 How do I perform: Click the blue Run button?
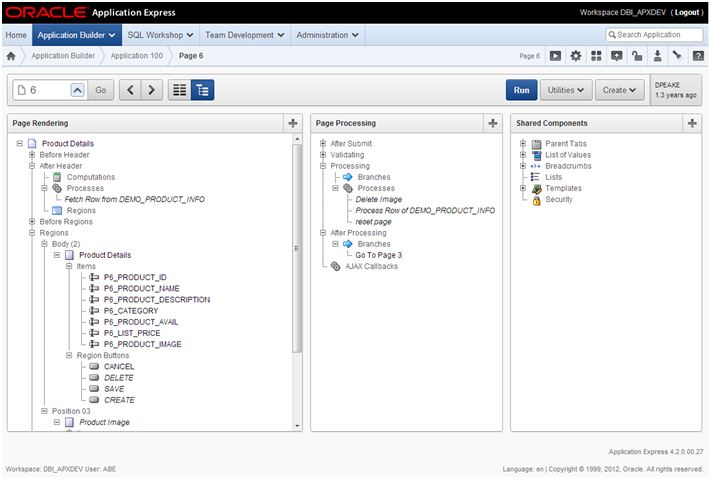[521, 90]
